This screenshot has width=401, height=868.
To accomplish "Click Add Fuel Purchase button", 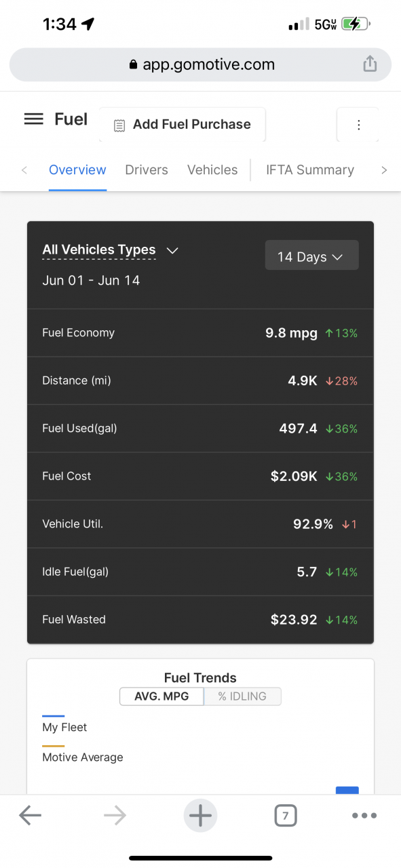I will tap(183, 125).
